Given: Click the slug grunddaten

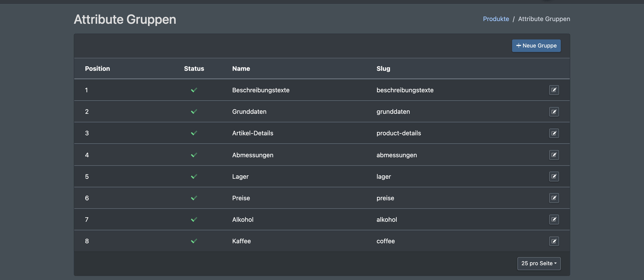Looking at the screenshot, I should tap(393, 112).
